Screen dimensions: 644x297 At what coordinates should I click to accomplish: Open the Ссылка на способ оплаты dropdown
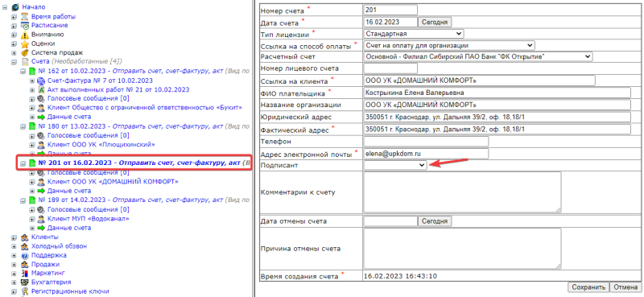449,45
